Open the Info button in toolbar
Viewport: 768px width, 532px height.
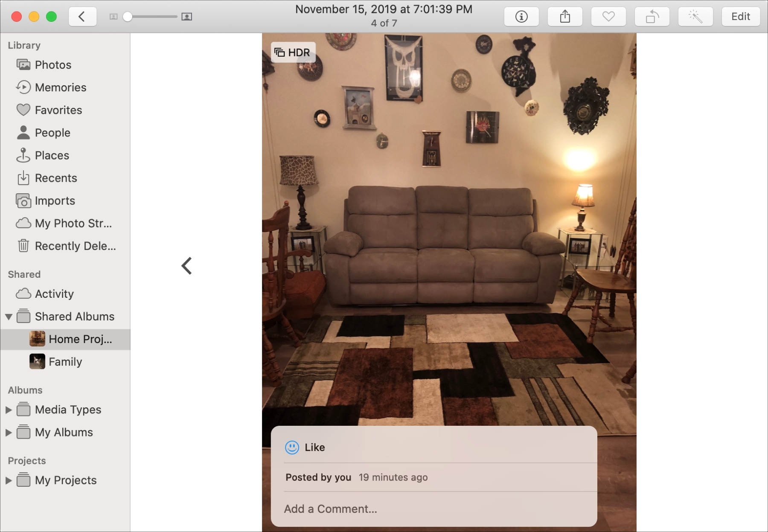point(521,17)
